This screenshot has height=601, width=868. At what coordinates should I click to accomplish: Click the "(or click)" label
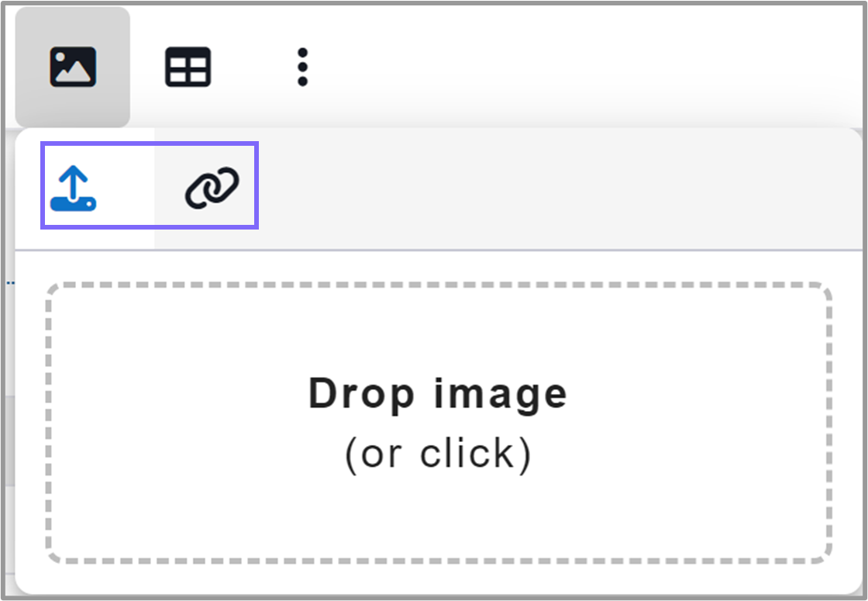pos(439,454)
